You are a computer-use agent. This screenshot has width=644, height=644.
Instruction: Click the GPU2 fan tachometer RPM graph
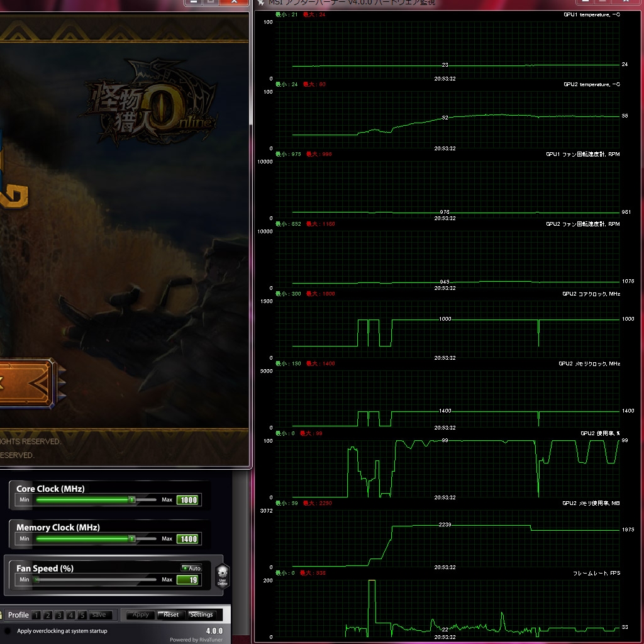447,260
